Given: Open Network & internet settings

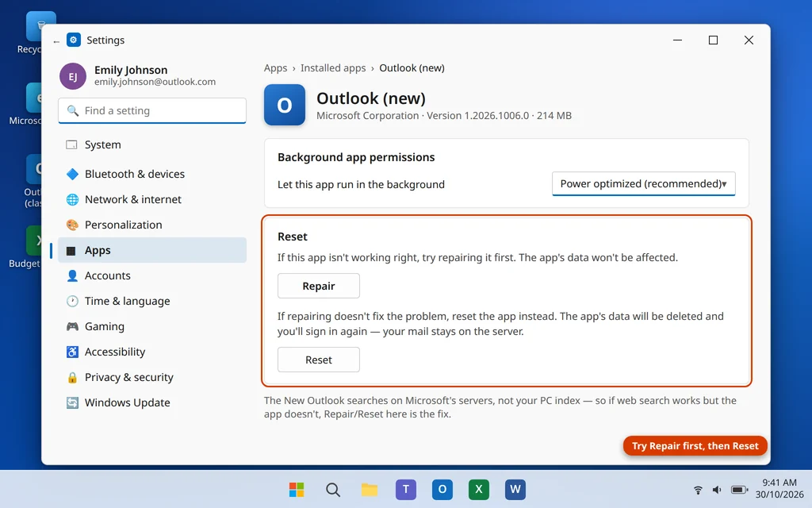Looking at the screenshot, I should pyautogui.click(x=152, y=199).
